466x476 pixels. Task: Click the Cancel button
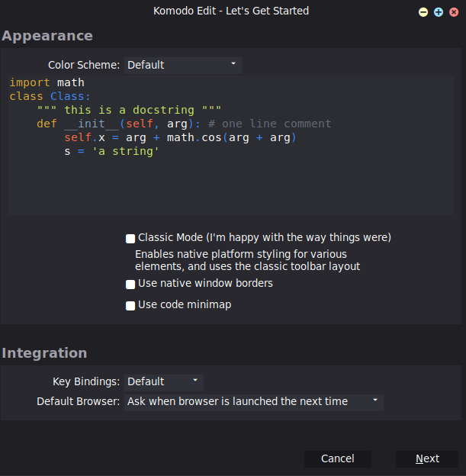coord(338,458)
